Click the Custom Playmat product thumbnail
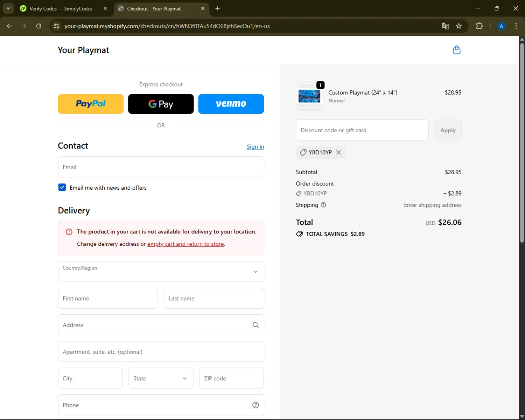 pos(309,96)
